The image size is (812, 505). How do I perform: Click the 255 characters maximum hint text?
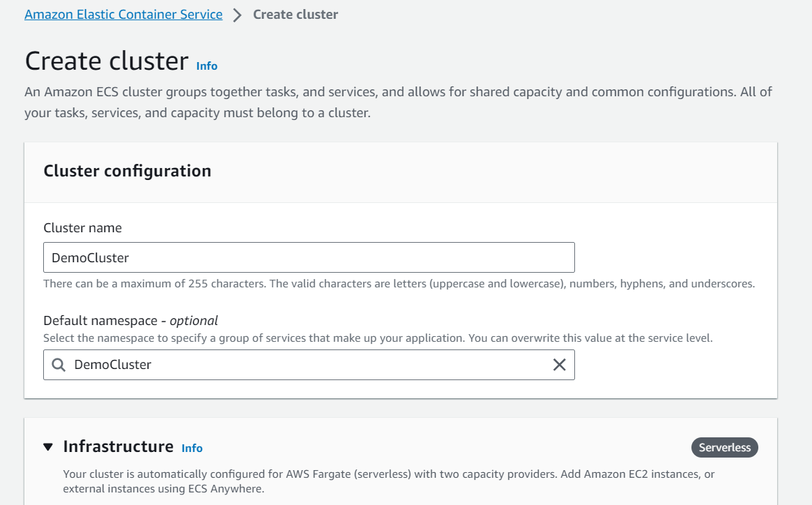point(399,284)
